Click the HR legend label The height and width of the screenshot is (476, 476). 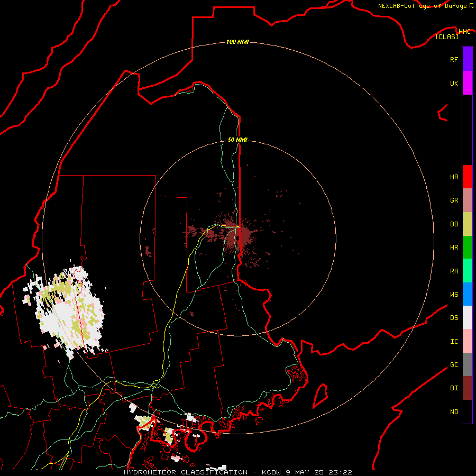pos(454,248)
